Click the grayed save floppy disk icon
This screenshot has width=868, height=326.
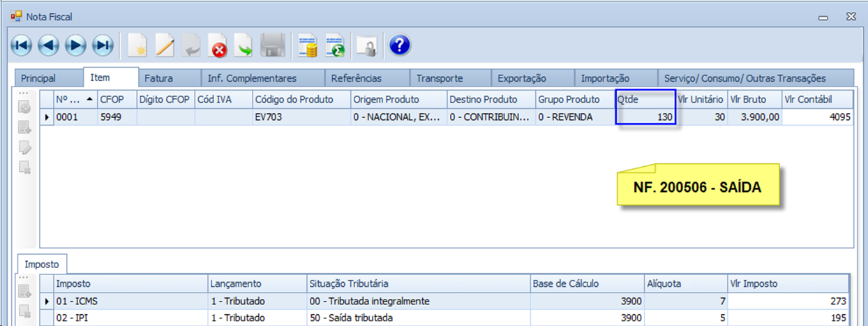(271, 46)
